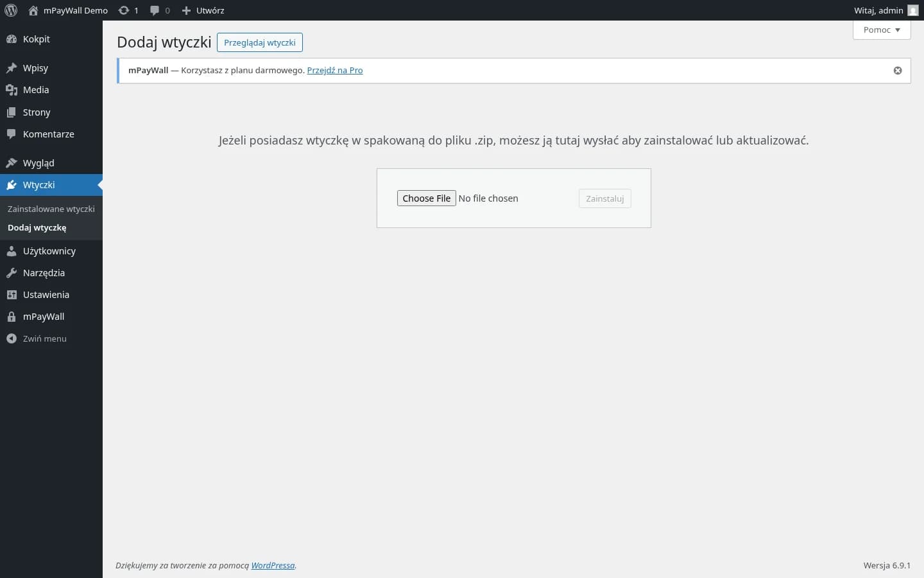Open Narzędzia via the wrench icon

click(12, 273)
